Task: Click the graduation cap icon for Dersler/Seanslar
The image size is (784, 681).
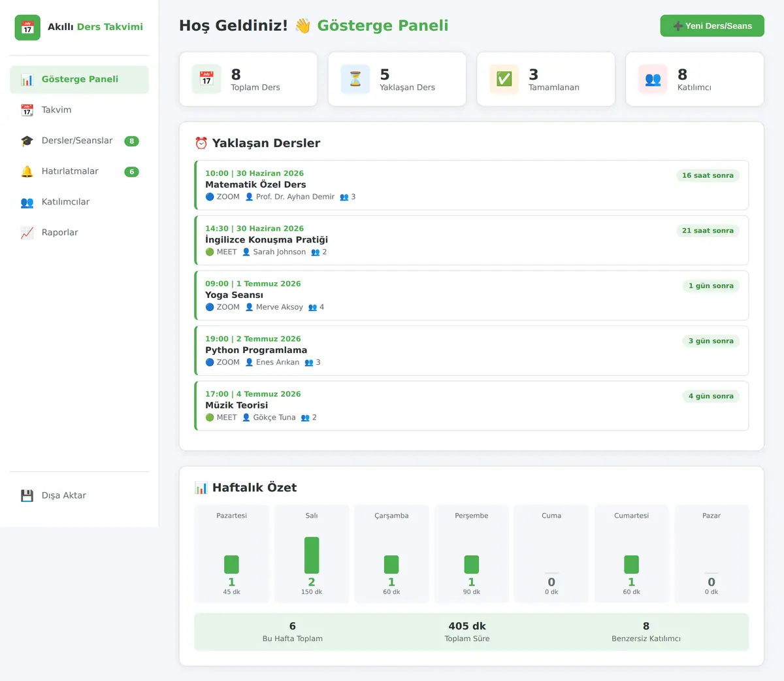Action: tap(27, 141)
